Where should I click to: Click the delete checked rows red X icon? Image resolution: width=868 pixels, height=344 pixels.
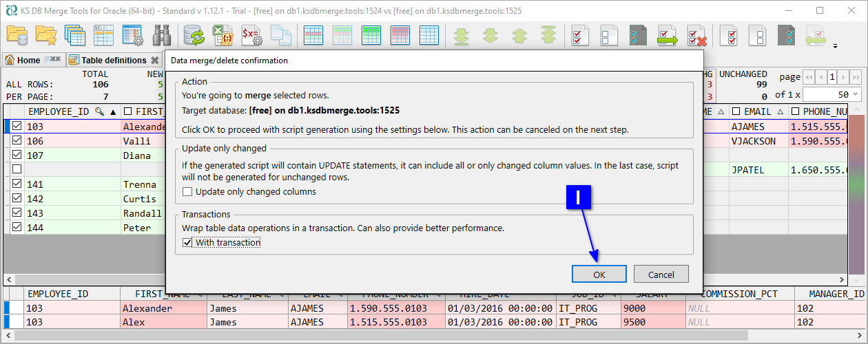tap(696, 35)
